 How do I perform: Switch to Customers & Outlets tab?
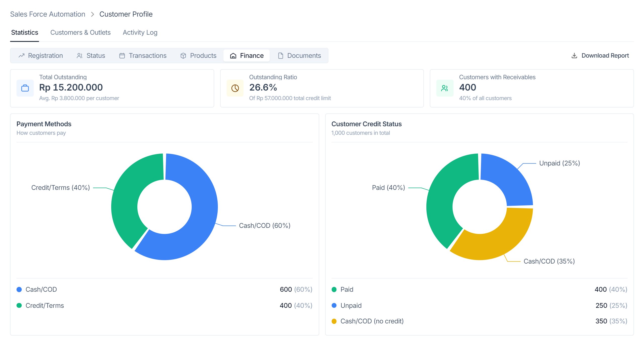(x=80, y=33)
